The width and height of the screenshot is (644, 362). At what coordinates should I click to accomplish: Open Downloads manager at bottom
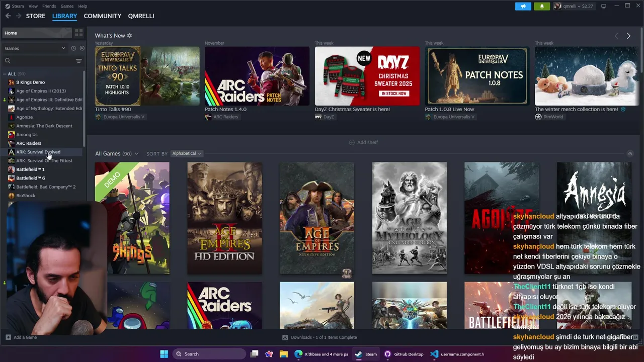[319, 337]
